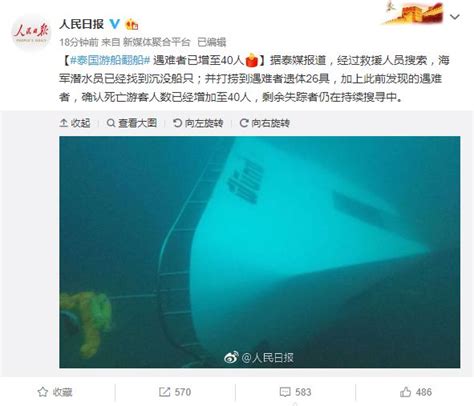Click the People's Daily profile avatar
Image resolution: width=474 pixels, height=406 pixels.
31,33
